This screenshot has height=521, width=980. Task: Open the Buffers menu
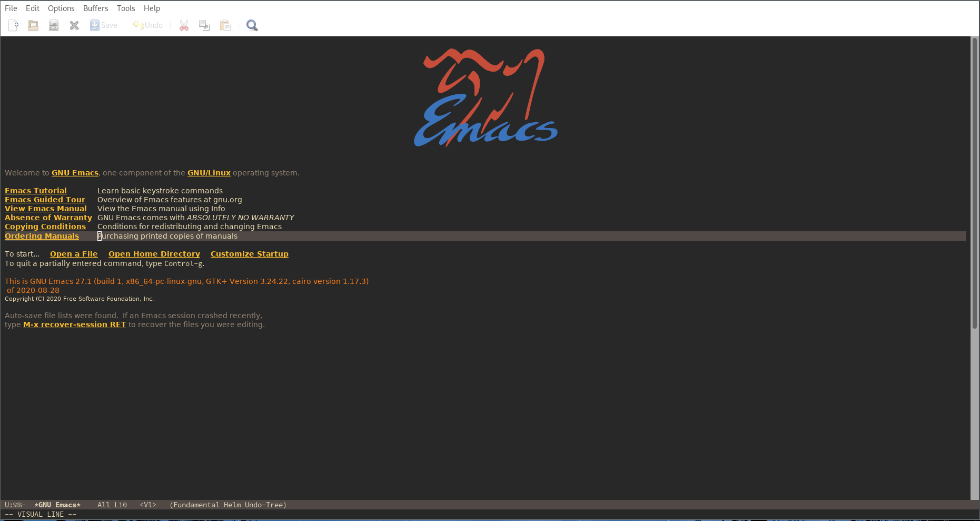pos(95,8)
